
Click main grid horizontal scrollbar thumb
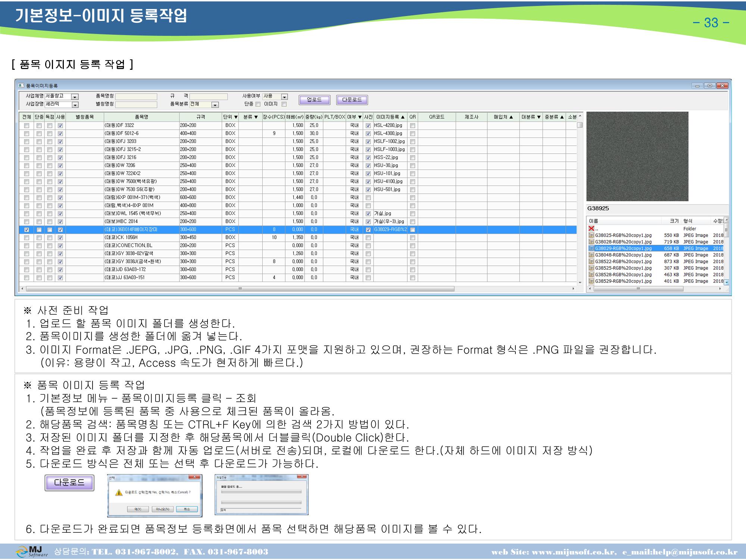(240, 289)
